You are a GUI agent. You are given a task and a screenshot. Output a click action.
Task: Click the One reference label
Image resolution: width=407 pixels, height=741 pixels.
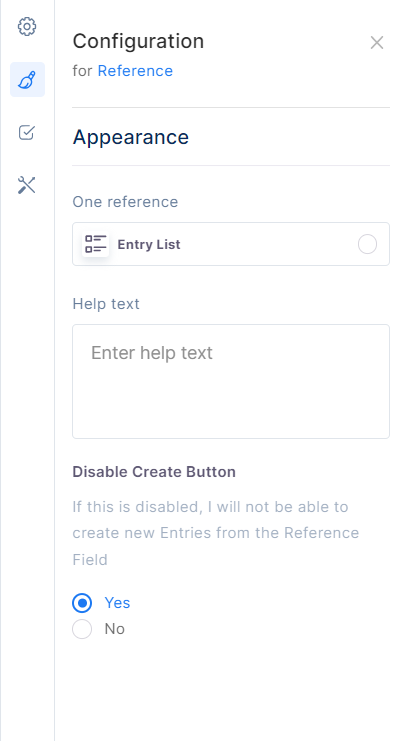(x=125, y=202)
